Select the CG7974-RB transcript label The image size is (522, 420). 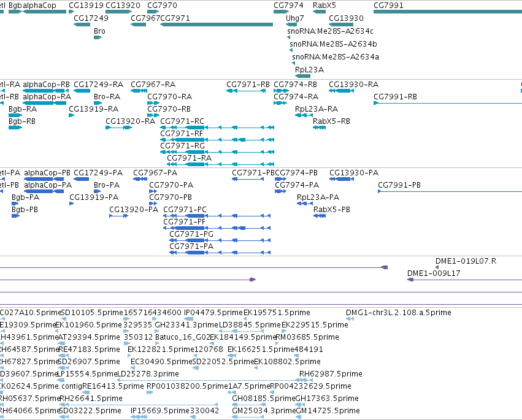tap(295, 85)
